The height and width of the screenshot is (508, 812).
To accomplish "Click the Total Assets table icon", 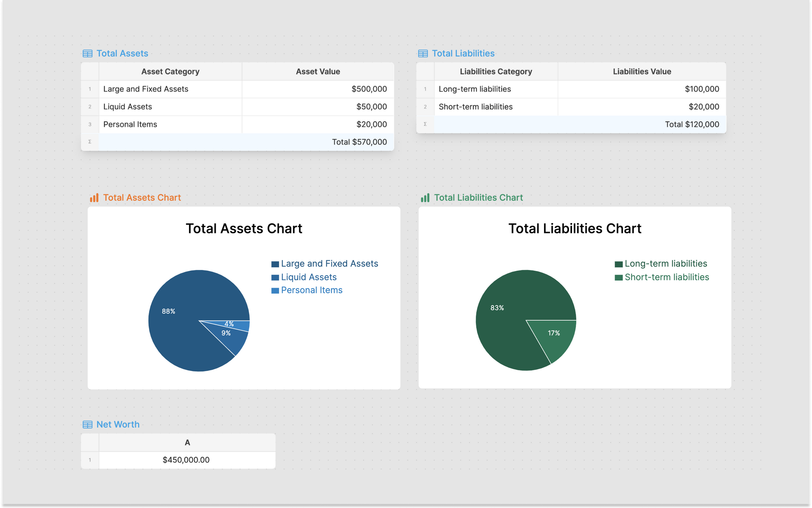I will [x=87, y=54].
